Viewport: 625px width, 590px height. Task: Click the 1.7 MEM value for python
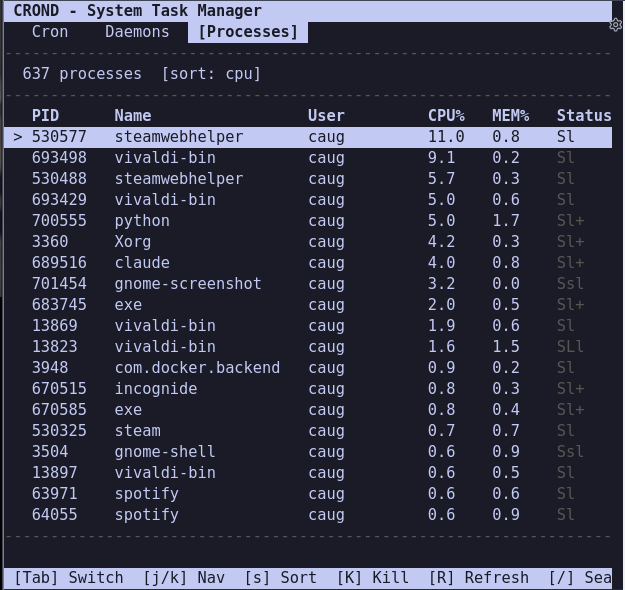click(x=506, y=221)
